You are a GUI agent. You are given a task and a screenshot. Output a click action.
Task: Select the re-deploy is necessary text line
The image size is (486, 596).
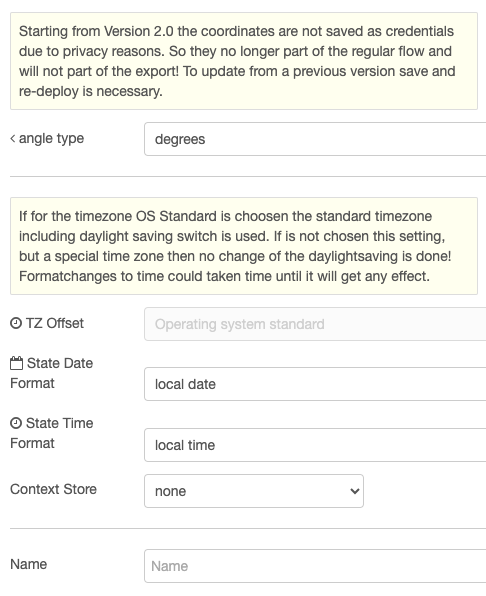point(90,92)
